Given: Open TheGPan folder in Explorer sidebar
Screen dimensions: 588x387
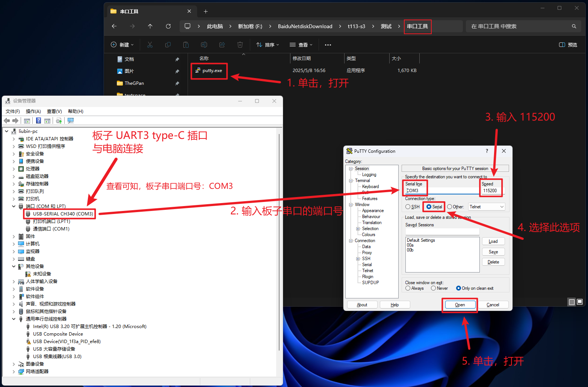Looking at the screenshot, I should coord(130,83).
